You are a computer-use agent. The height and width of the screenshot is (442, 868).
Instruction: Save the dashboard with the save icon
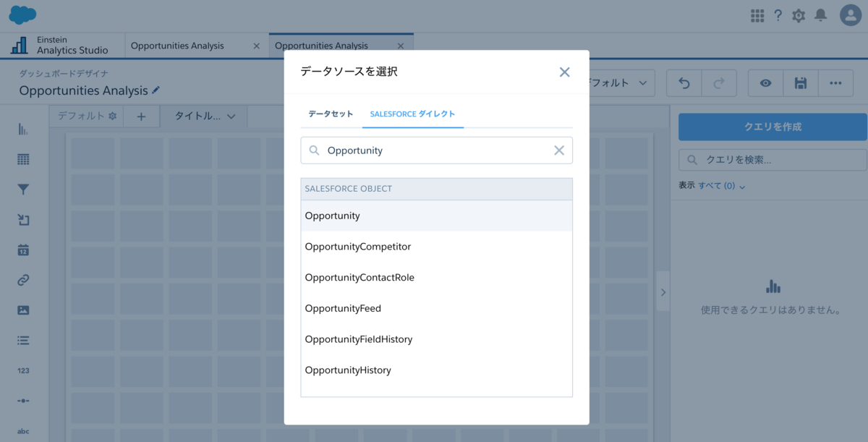point(800,83)
